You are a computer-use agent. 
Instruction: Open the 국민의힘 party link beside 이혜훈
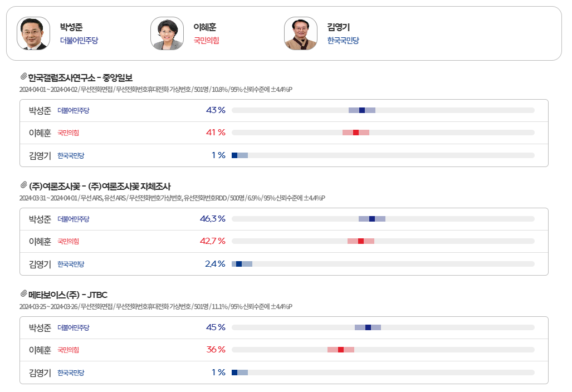point(207,40)
